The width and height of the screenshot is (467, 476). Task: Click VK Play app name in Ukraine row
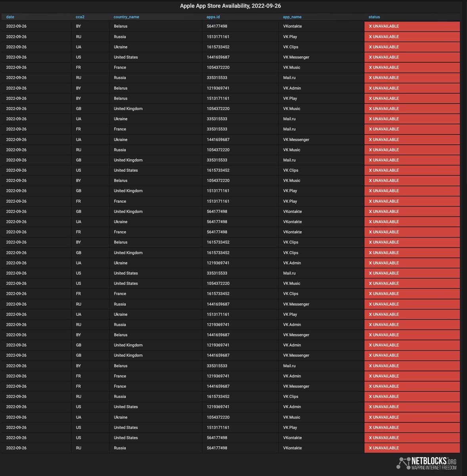pos(290,315)
